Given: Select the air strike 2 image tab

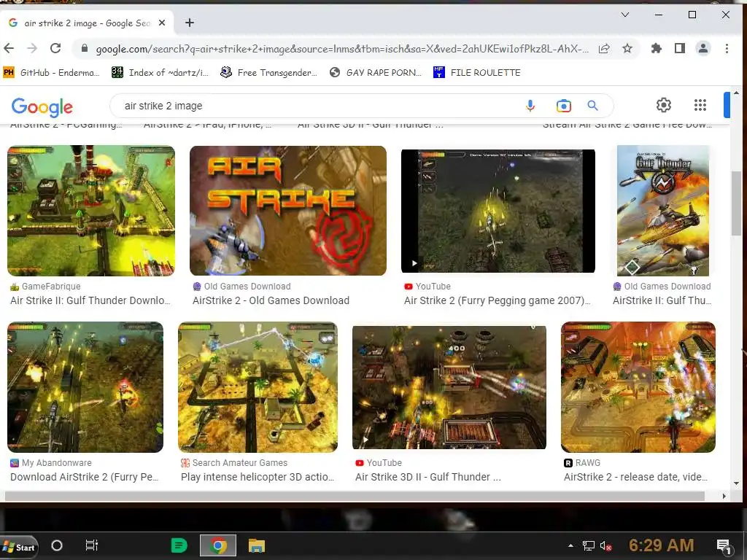Looking at the screenshot, I should 88,23.
